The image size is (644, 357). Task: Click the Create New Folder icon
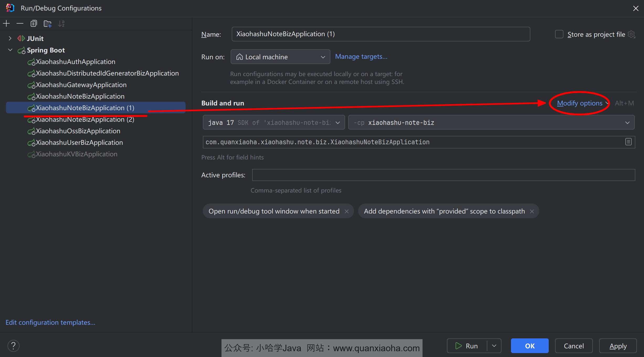pyautogui.click(x=47, y=24)
